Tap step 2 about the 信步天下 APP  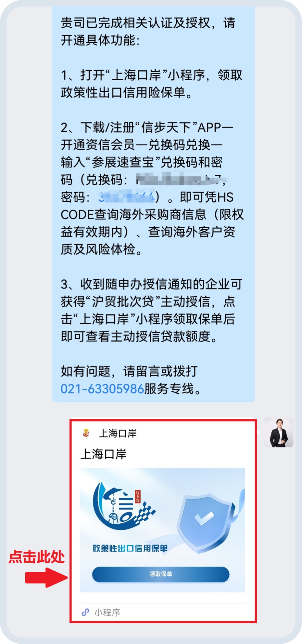tap(152, 188)
